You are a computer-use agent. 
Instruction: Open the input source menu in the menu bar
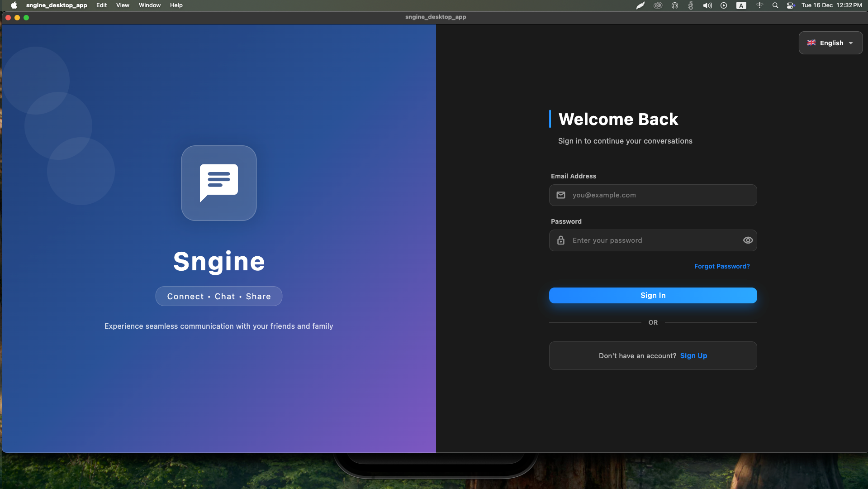[741, 5]
